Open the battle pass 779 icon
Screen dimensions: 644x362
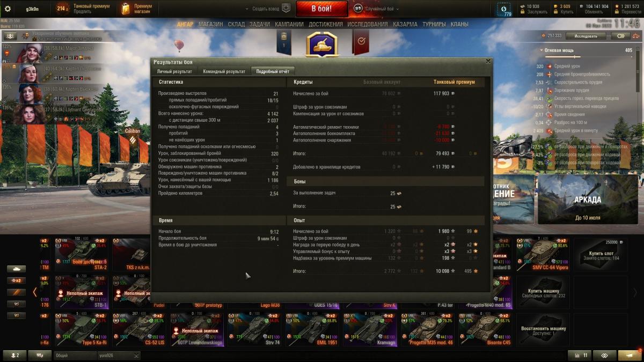pyautogui.click(x=504, y=10)
